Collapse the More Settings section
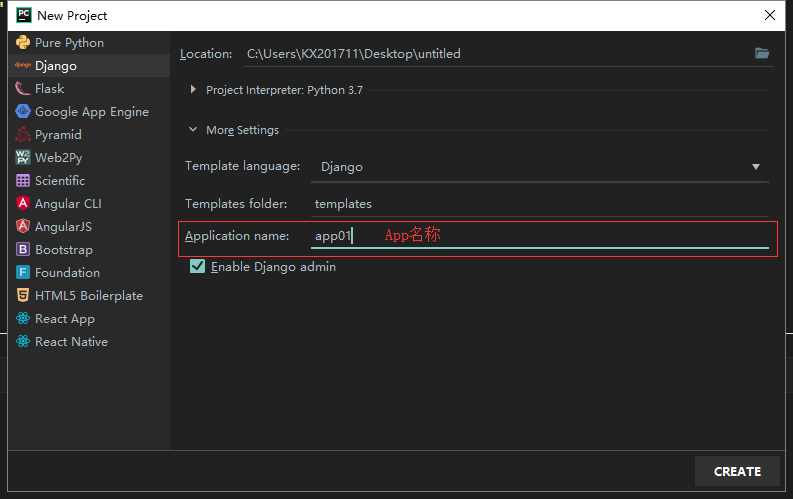 193,129
